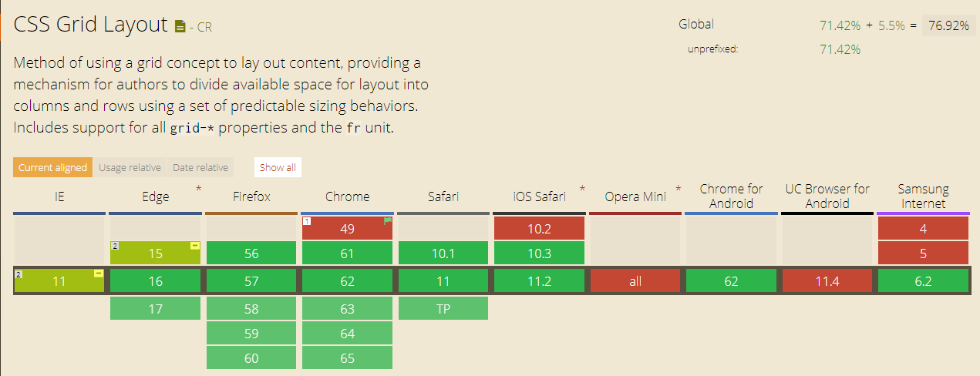Select the Current aligned view
980x376 pixels.
(x=52, y=167)
